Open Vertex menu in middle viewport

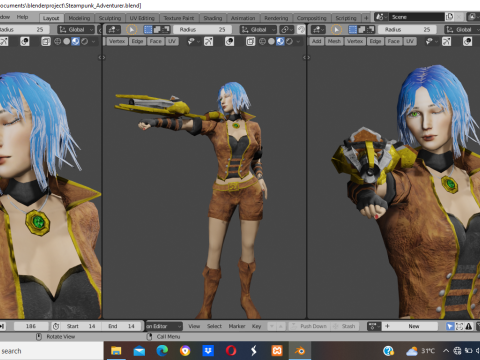(117, 41)
